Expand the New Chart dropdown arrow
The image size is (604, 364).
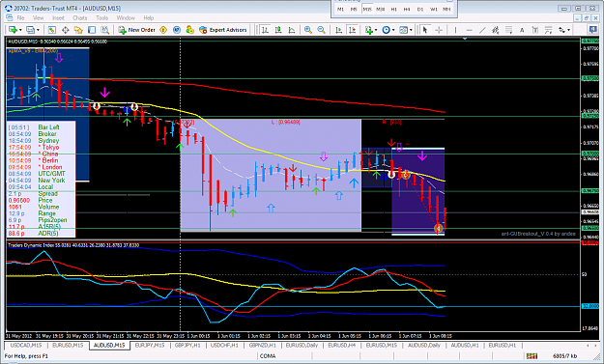[20, 30]
